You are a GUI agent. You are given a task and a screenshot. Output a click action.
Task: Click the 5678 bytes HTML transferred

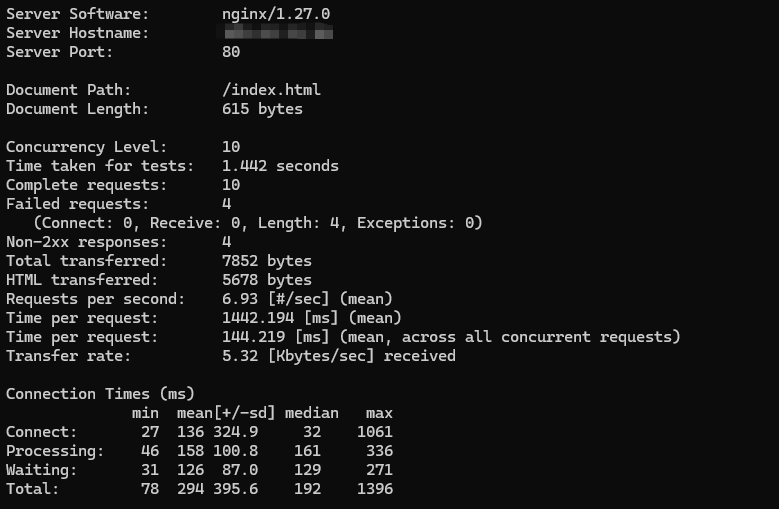tap(267, 280)
